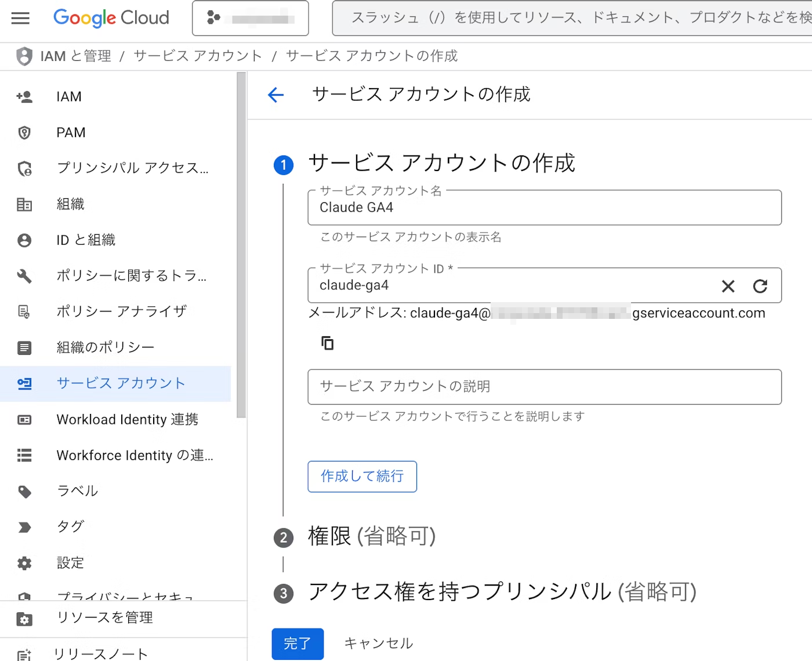The width and height of the screenshot is (812, 661).
Task: Open リリースノート
Action: pos(101,654)
